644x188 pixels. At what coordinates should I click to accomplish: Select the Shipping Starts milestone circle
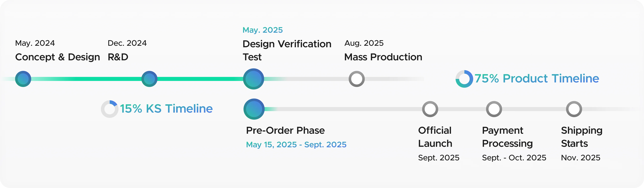pos(574,109)
